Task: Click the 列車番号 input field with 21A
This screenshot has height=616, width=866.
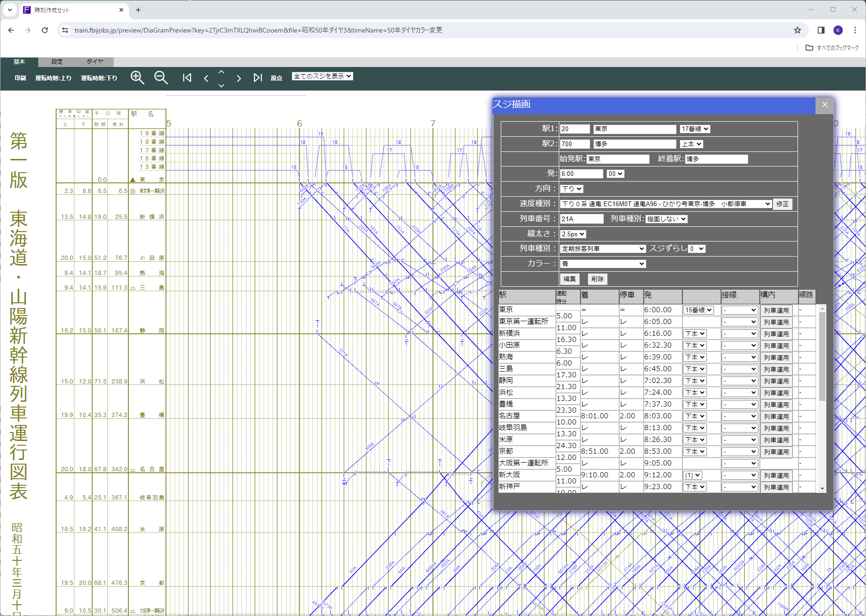Action: pos(581,219)
